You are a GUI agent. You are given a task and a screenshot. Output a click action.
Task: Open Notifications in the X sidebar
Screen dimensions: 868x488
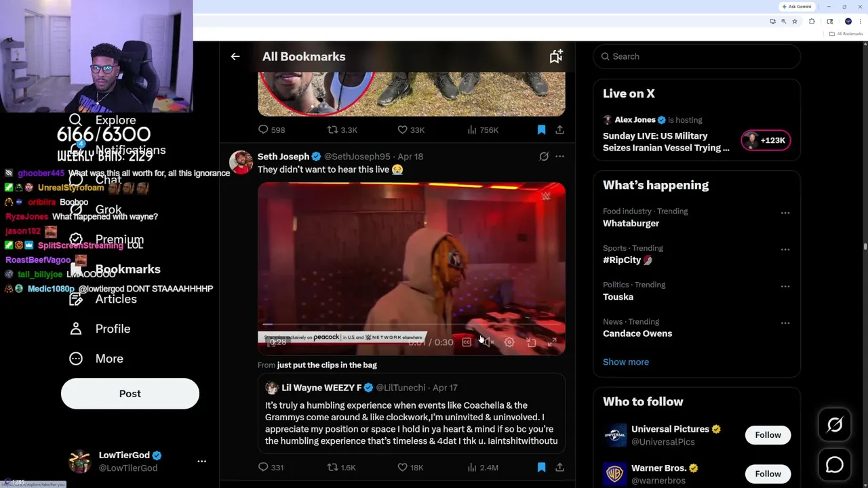click(117, 150)
